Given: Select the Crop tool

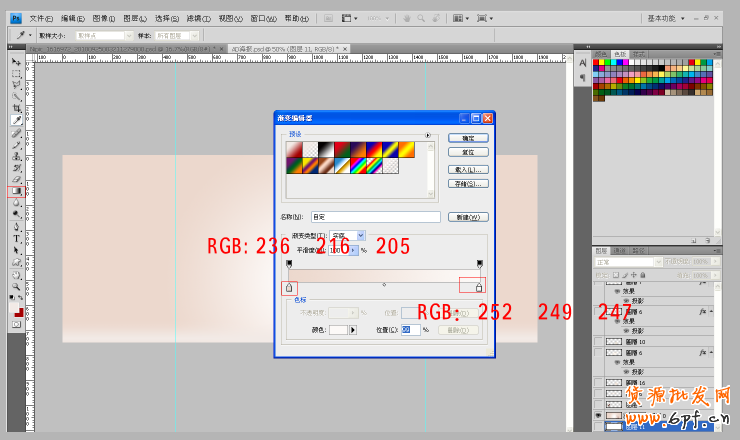Looking at the screenshot, I should 16,108.
